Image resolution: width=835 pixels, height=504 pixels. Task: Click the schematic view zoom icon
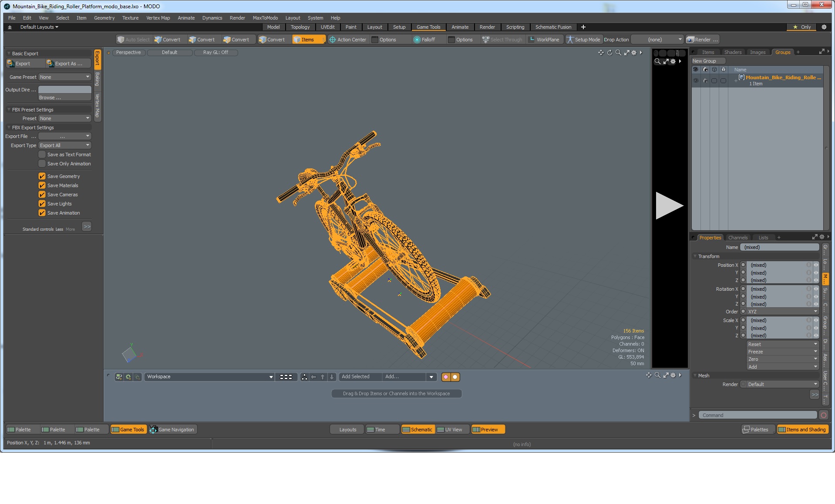click(x=657, y=375)
